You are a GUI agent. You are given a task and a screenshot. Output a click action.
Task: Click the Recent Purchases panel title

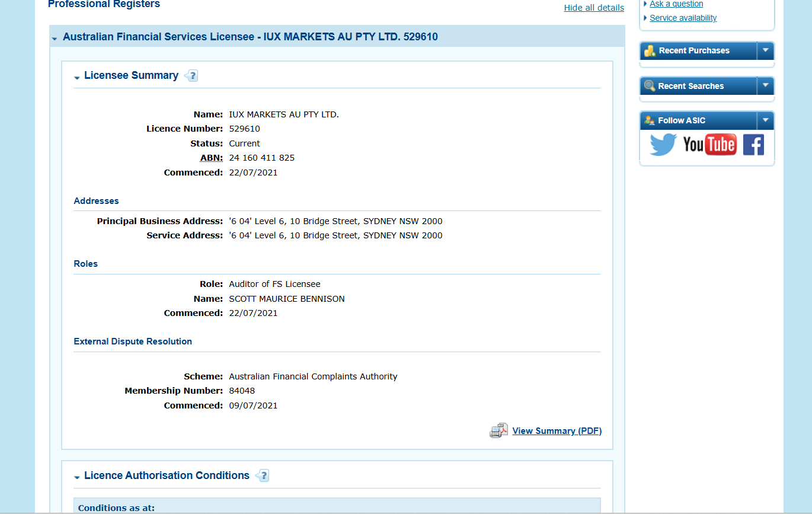[x=694, y=50]
